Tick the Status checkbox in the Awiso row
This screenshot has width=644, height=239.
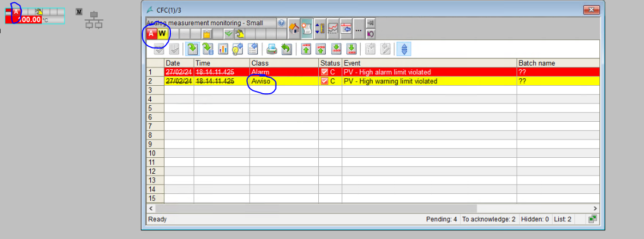[325, 81]
